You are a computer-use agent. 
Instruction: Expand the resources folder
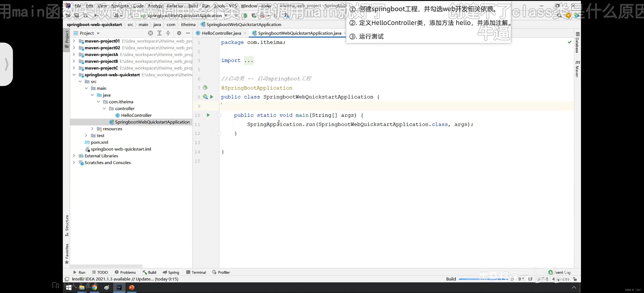[x=92, y=129]
